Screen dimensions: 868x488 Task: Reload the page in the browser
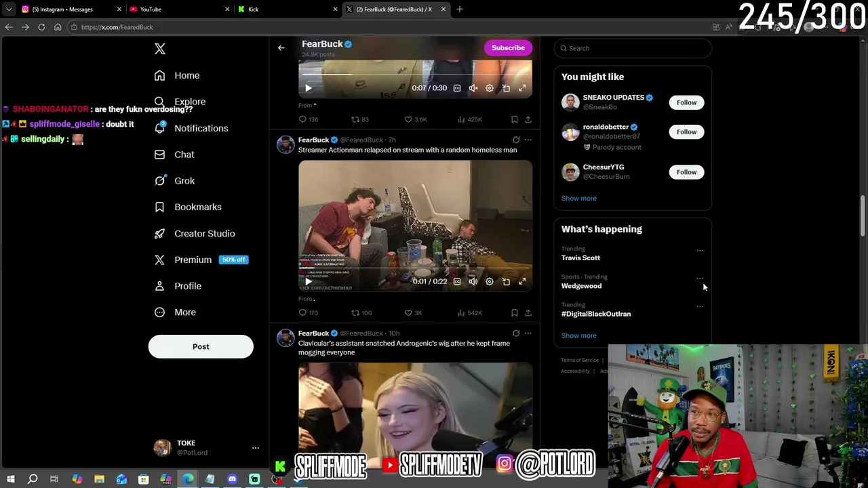(41, 27)
